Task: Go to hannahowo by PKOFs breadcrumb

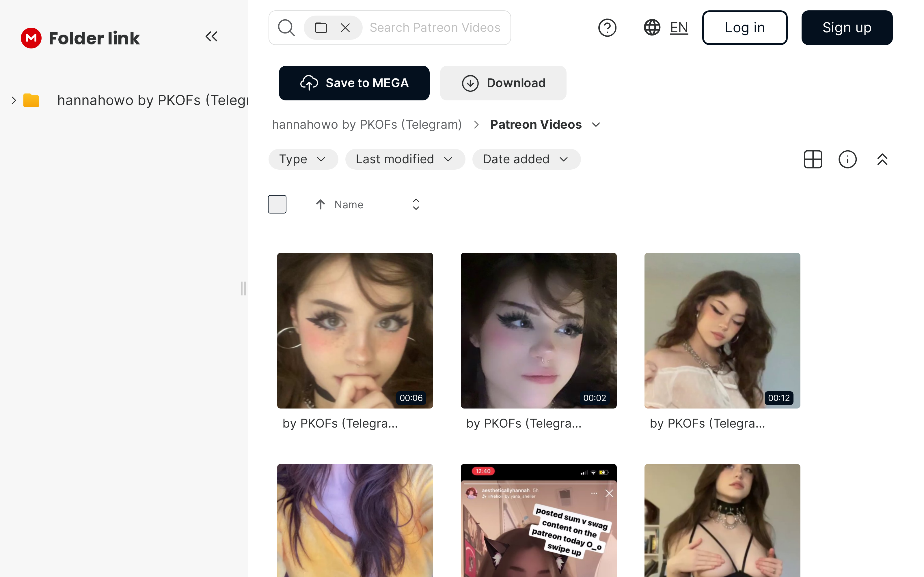Action: pos(366,125)
